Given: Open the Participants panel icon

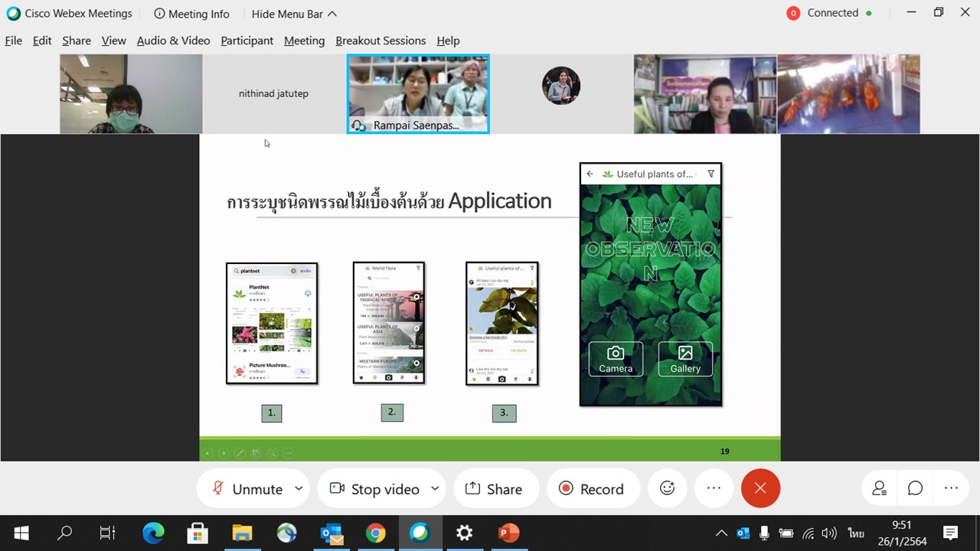Looking at the screenshot, I should (x=880, y=488).
